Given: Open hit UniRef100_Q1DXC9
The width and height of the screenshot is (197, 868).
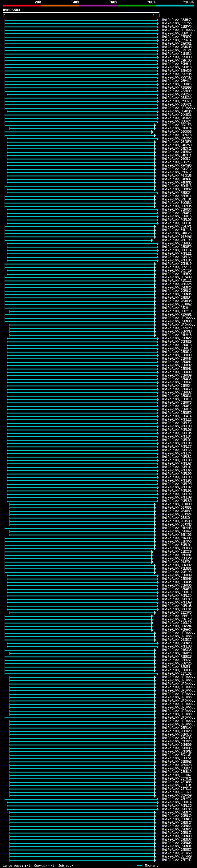Looking at the screenshot, I should 176,551.
